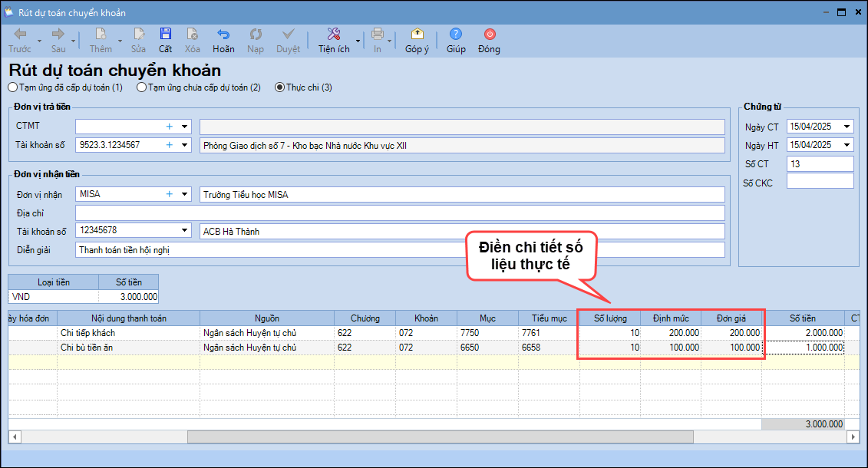868x468 pixels.
Task: Click the grid's scroll right arrow
Action: coord(853,437)
